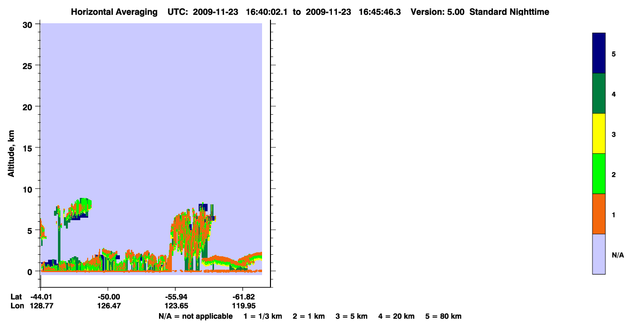The height and width of the screenshot is (330, 644).
Task: Click the color bar label number 1
Action: (613, 215)
